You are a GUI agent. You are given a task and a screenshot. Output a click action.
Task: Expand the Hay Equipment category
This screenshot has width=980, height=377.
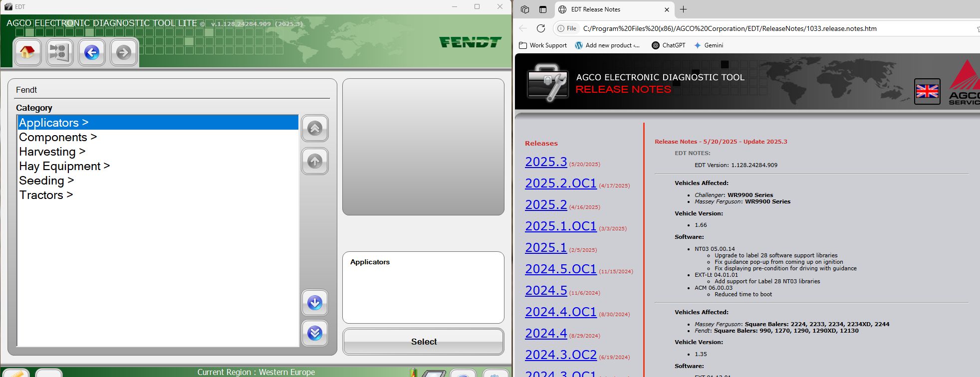[x=158, y=166]
